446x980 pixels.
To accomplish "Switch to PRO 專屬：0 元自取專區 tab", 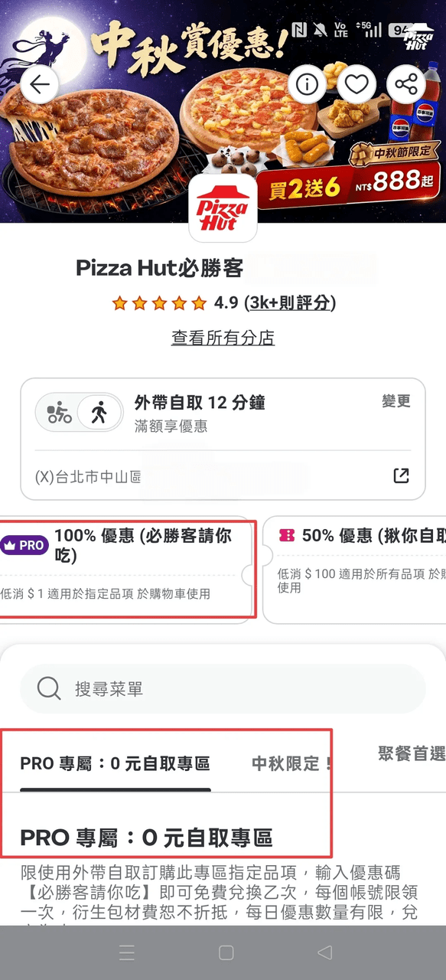I will coord(115,763).
